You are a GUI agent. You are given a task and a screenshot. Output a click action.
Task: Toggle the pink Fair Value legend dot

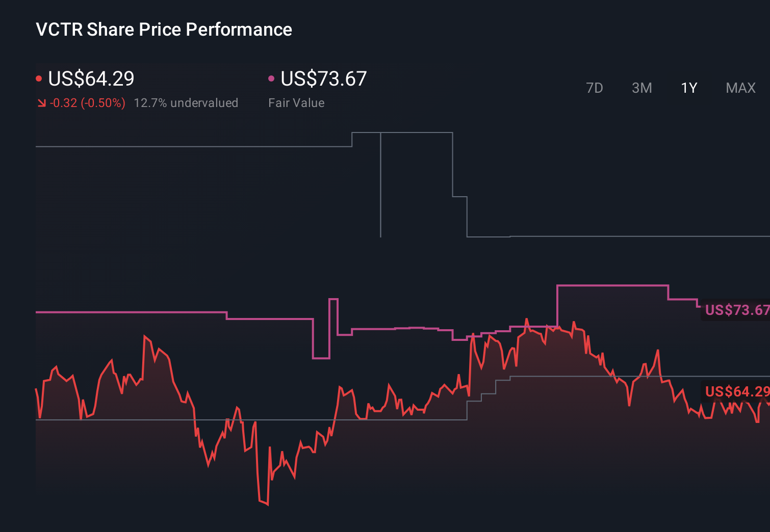[271, 77]
